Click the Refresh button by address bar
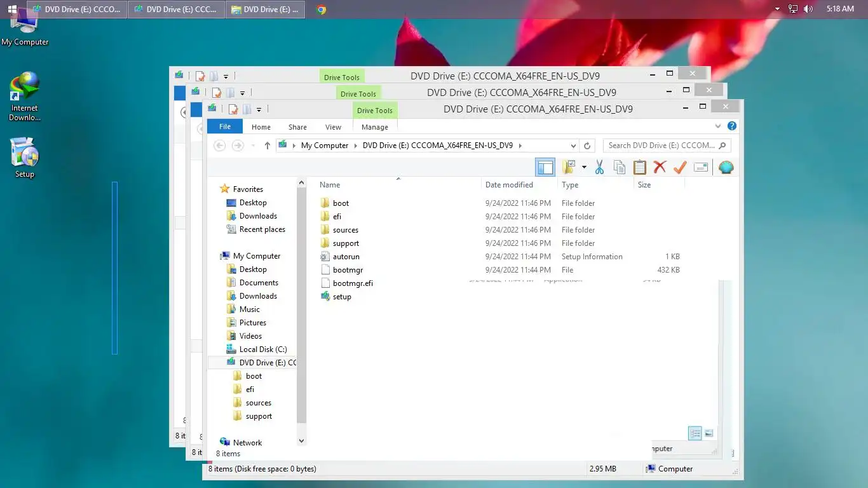This screenshot has width=868, height=488. [588, 146]
